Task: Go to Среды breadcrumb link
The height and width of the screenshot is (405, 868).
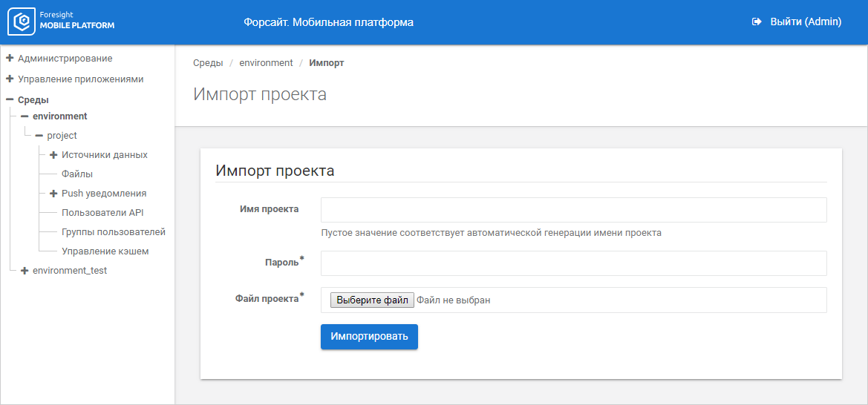Action: tap(208, 63)
